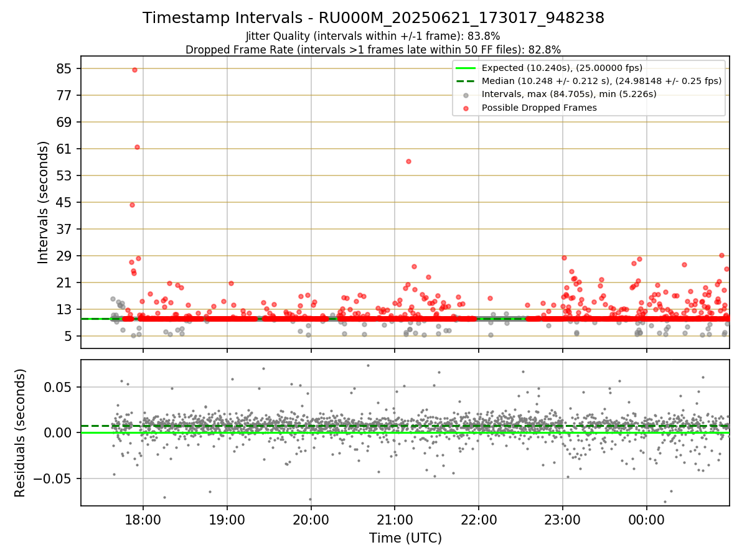Click the '23:00' x-axis tick label
Image resolution: width=747 pixels, height=560 pixels.
tap(563, 520)
